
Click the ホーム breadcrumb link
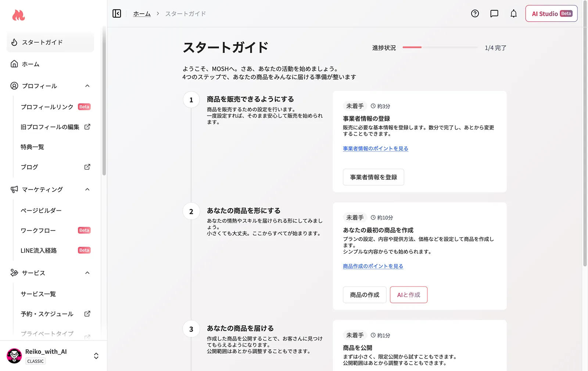pos(142,14)
